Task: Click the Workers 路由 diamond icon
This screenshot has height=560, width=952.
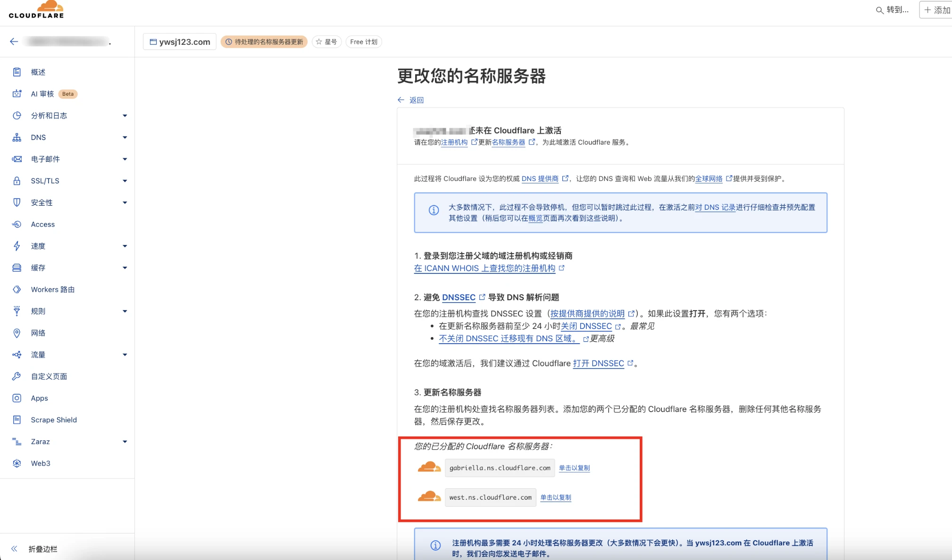Action: pos(17,289)
